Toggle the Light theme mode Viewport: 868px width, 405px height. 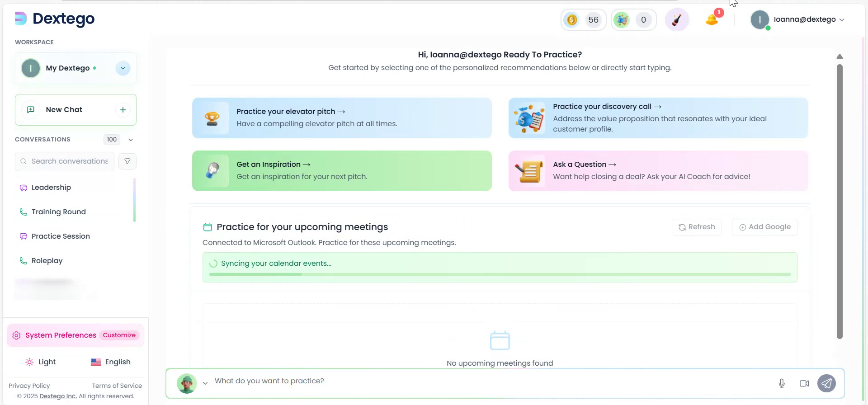[41, 362]
